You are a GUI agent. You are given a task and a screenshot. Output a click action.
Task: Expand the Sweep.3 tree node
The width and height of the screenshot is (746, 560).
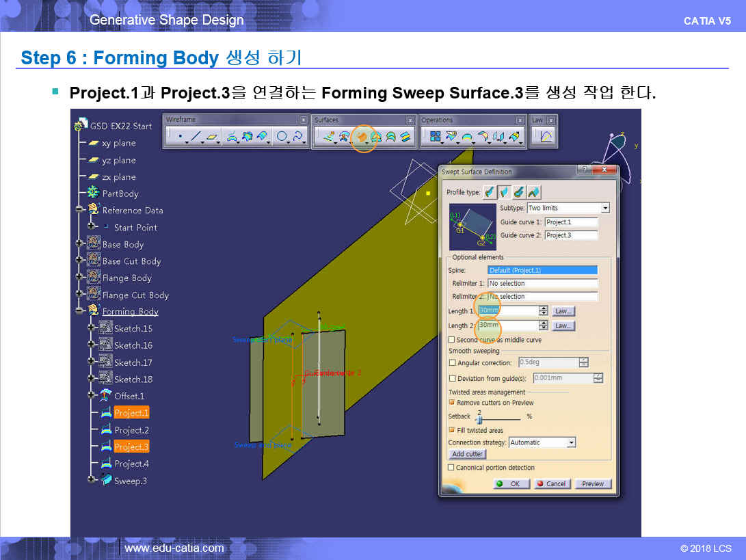coord(92,480)
